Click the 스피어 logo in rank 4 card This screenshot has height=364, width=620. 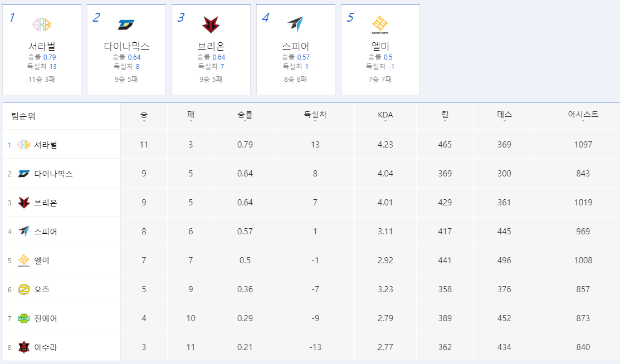tap(295, 24)
